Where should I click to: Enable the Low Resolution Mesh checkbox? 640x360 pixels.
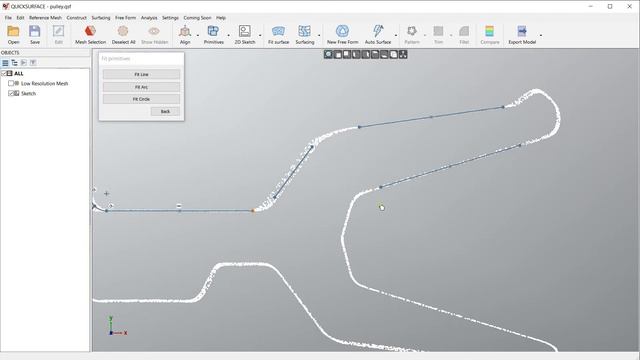tap(11, 83)
